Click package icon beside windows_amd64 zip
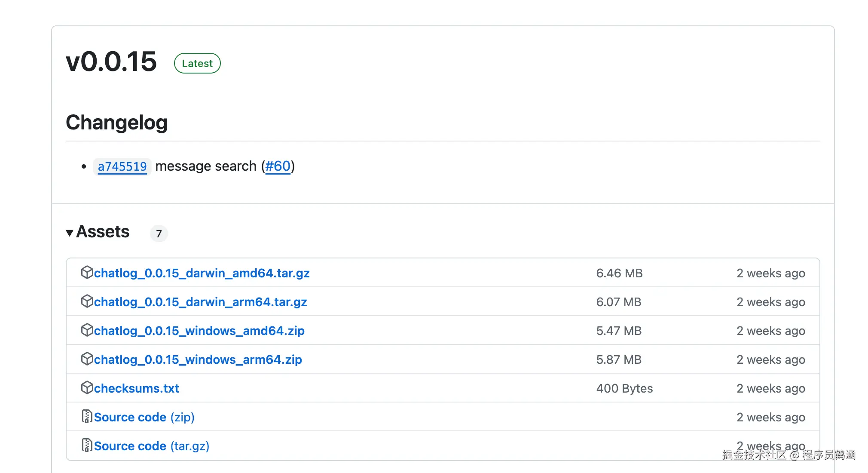This screenshot has width=868, height=473. point(87,330)
